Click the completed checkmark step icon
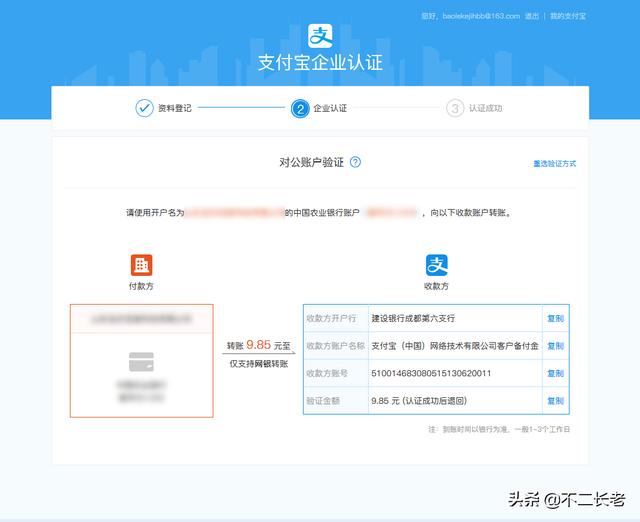 point(144,108)
